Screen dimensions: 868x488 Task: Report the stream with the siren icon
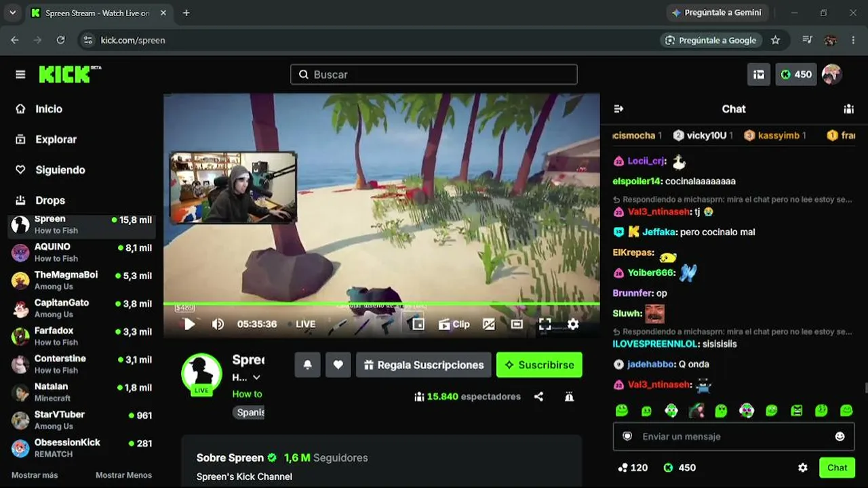[x=569, y=396]
